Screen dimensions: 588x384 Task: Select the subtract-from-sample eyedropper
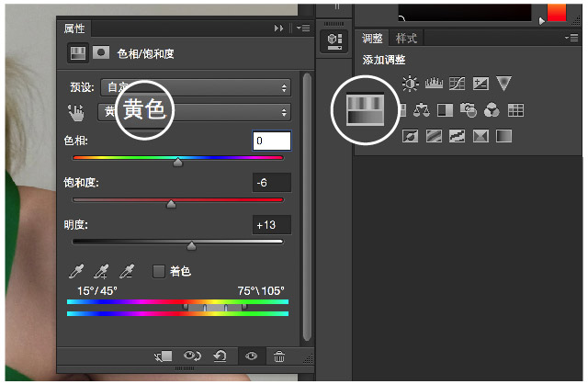click(x=127, y=271)
